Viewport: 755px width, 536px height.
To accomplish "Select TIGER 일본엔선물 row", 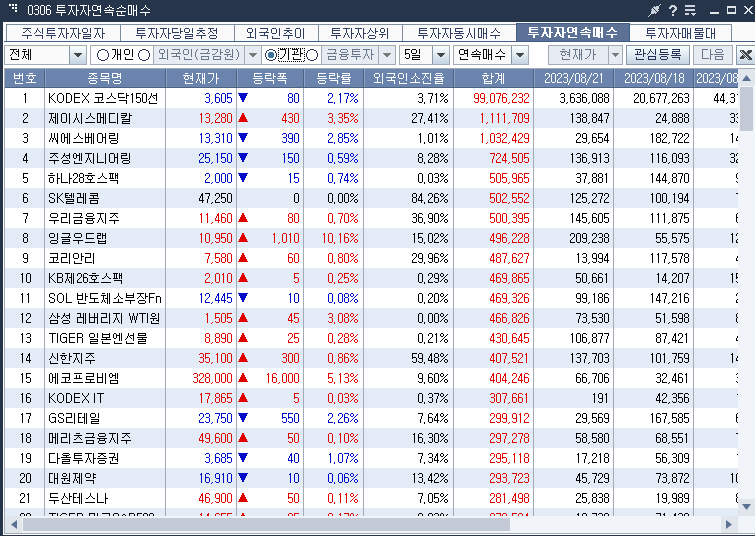I will [371, 339].
